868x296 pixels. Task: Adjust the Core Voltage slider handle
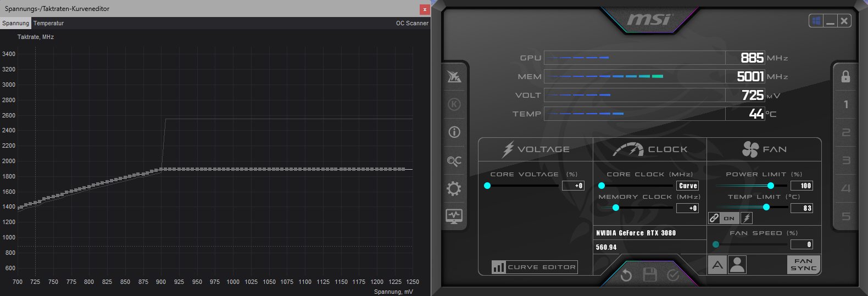(487, 186)
